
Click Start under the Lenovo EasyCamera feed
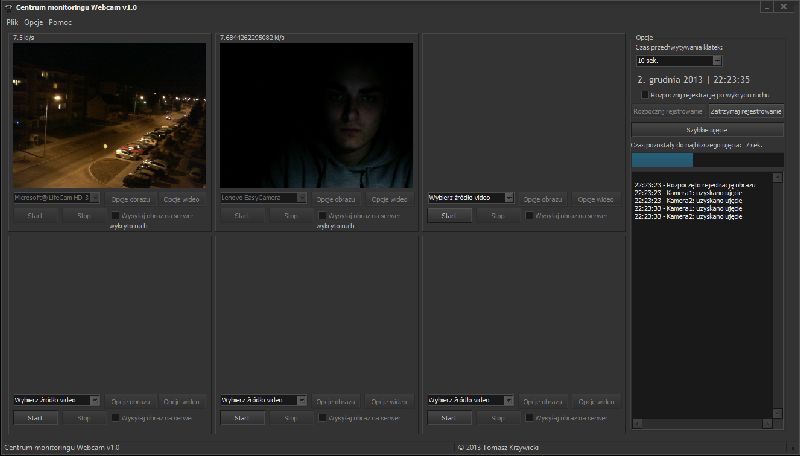(x=241, y=216)
